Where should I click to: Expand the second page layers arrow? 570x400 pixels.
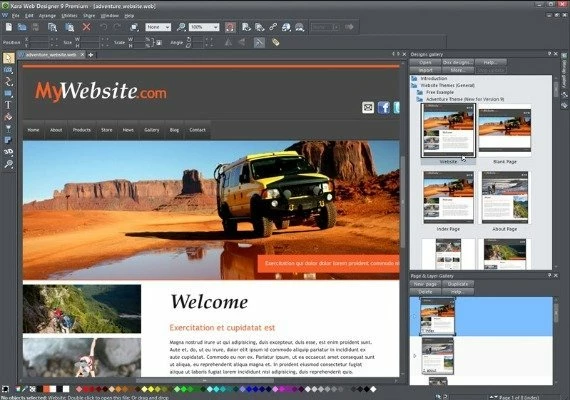pos(415,356)
